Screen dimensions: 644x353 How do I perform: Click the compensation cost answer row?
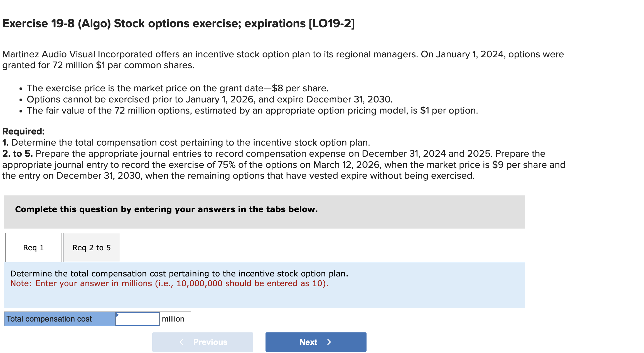pyautogui.click(x=97, y=319)
